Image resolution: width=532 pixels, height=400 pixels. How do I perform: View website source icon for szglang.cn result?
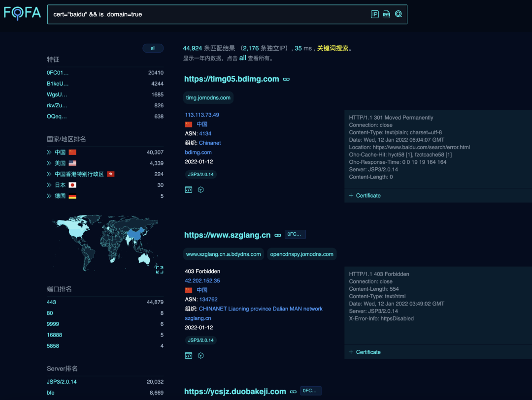(x=188, y=356)
